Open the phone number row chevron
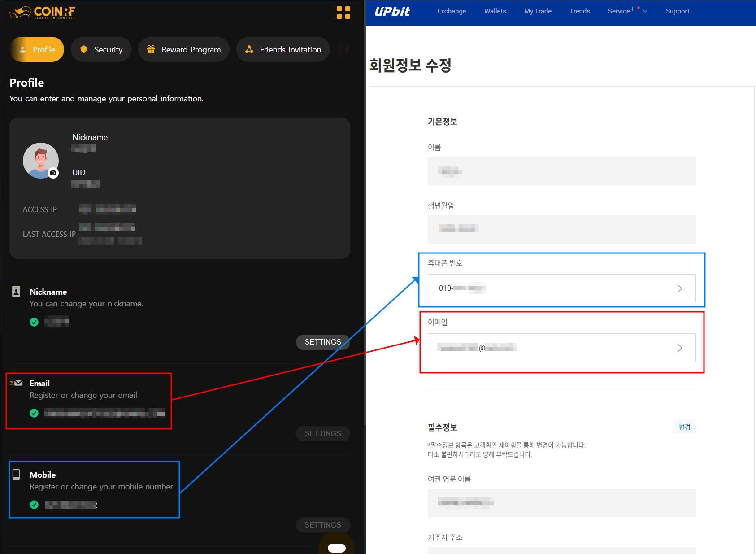 tap(679, 288)
